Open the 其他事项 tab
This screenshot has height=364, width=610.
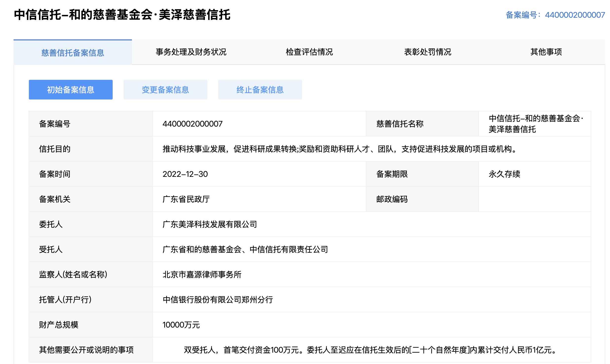[546, 52]
